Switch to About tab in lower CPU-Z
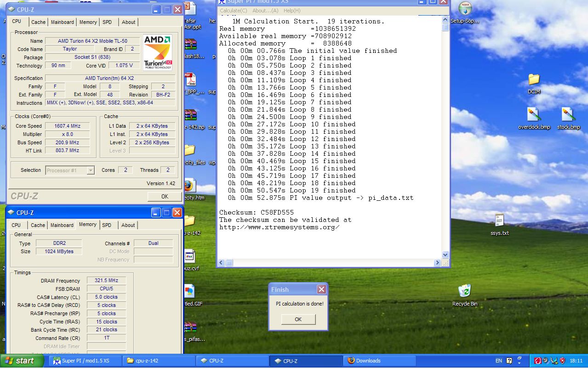This screenshot has height=368, width=588. click(x=128, y=225)
